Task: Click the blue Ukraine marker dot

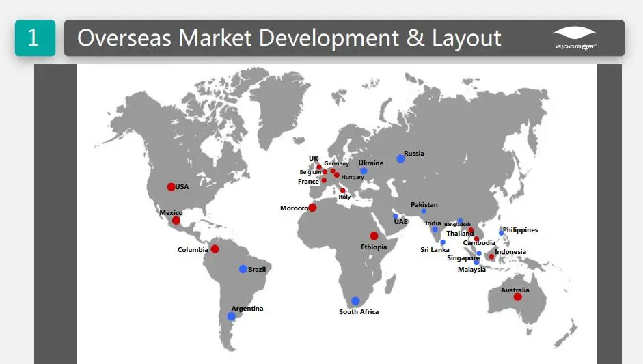Action: tap(364, 171)
